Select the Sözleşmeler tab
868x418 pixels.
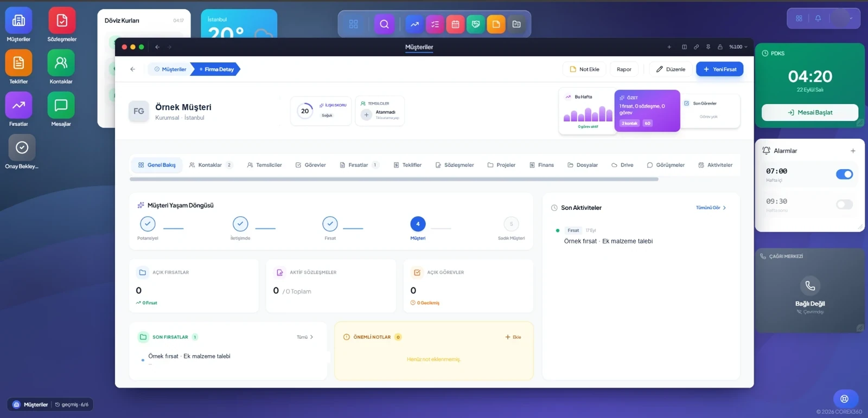point(455,165)
